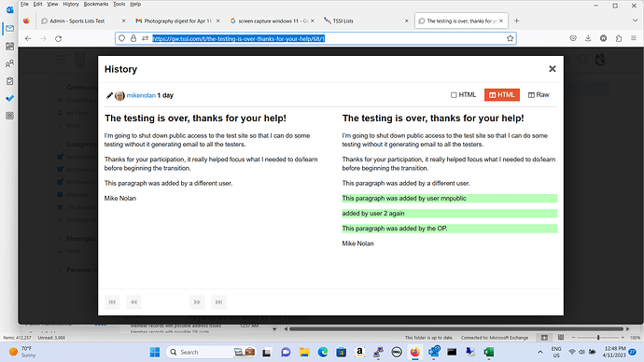The height and width of the screenshot is (362, 644).
Task: Bookmark this page with the star
Action: [510, 38]
